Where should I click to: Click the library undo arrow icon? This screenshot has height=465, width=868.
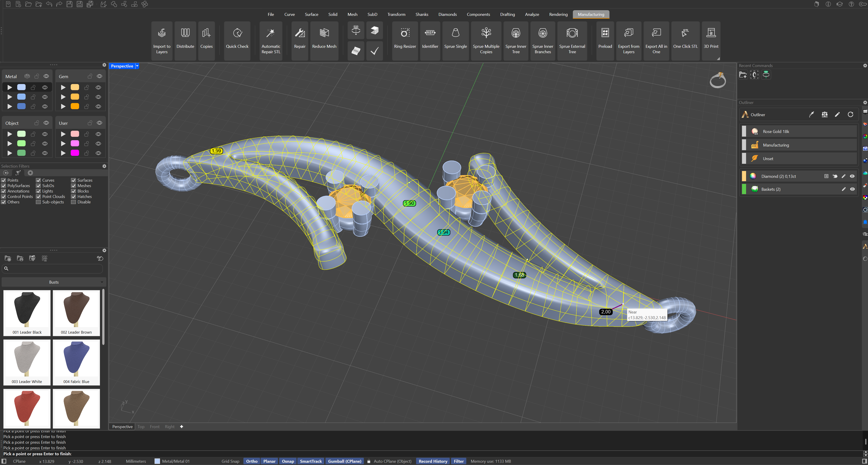(x=100, y=258)
